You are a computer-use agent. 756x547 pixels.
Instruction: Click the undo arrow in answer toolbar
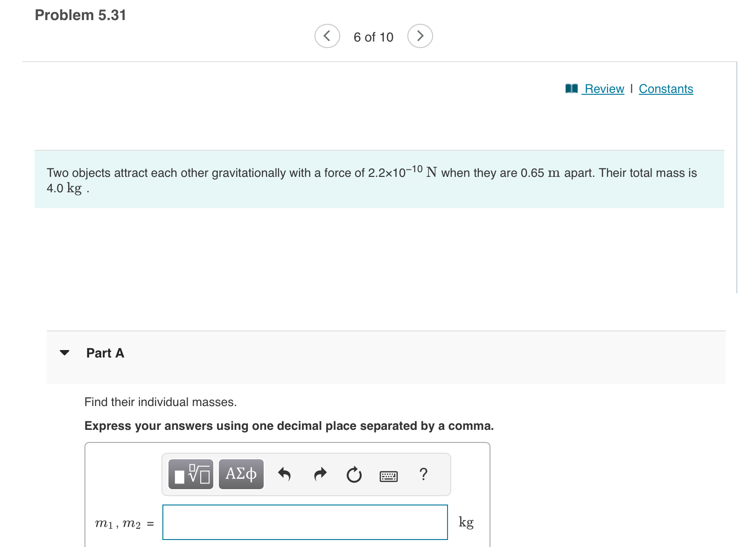tap(285, 474)
